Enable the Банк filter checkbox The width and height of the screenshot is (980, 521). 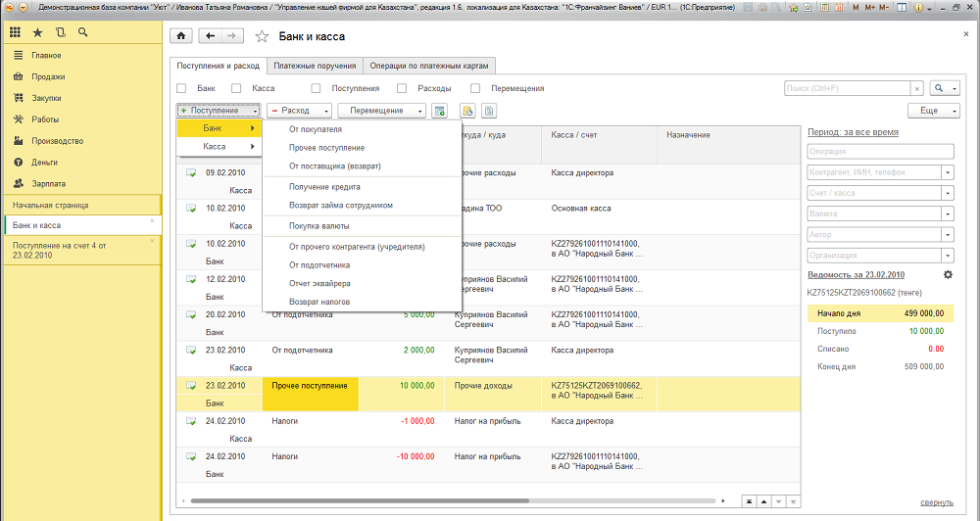coord(180,88)
